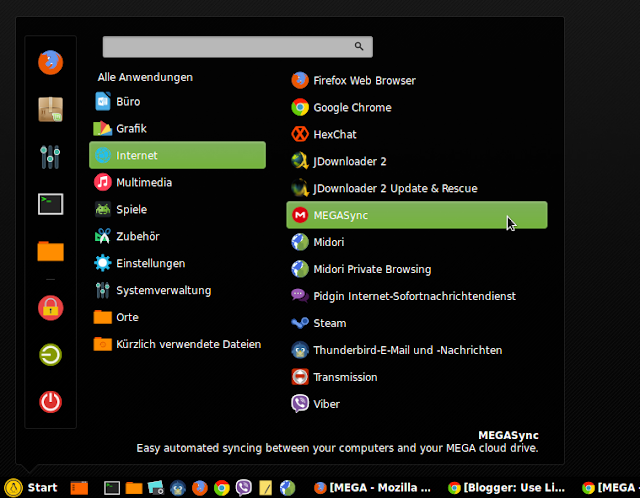Launch JDownloader 2
The height and width of the screenshot is (498, 640).
417,161
